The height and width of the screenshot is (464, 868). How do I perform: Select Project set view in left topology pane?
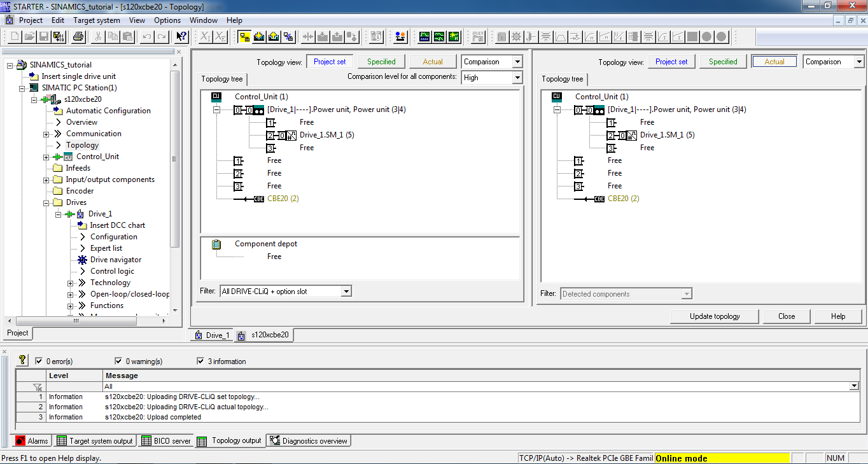point(330,62)
